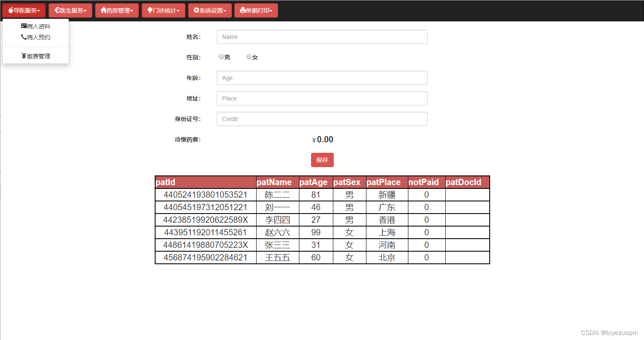Open 缴费管理 yen menu entry

[x=36, y=56]
